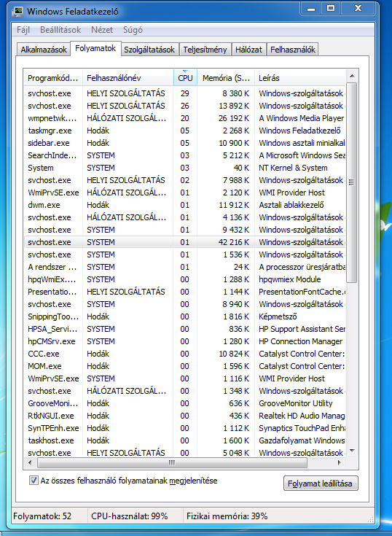Select the hpCMSrv.exe process
The height and width of the screenshot is (536, 392).
pyautogui.click(x=185, y=341)
